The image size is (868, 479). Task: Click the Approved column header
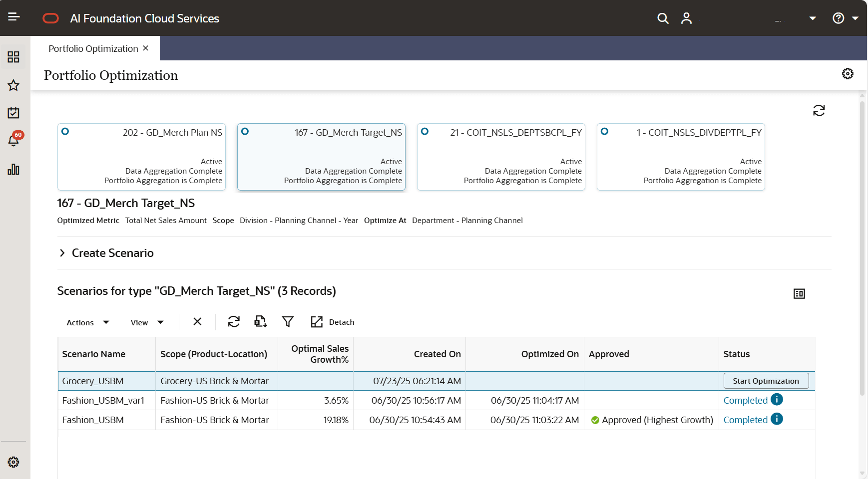(x=651, y=354)
